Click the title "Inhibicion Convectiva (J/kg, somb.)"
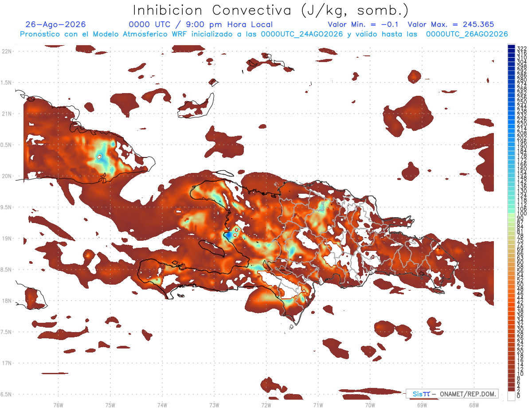This screenshot has height=411, width=532. [271, 11]
